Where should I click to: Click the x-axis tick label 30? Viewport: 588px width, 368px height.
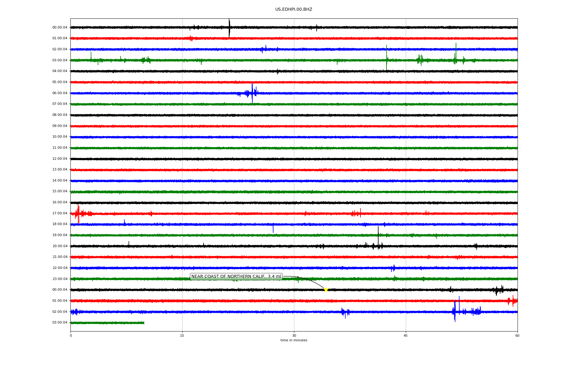pyautogui.click(x=294, y=336)
